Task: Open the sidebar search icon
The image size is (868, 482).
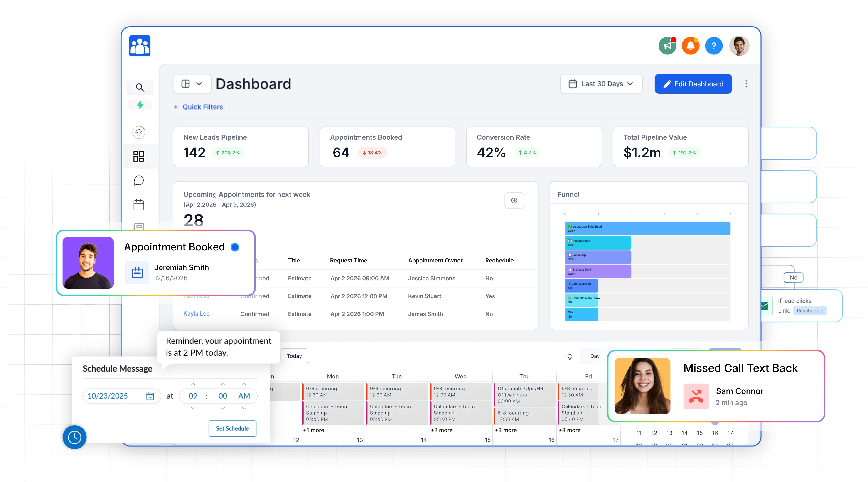Action: pos(140,88)
